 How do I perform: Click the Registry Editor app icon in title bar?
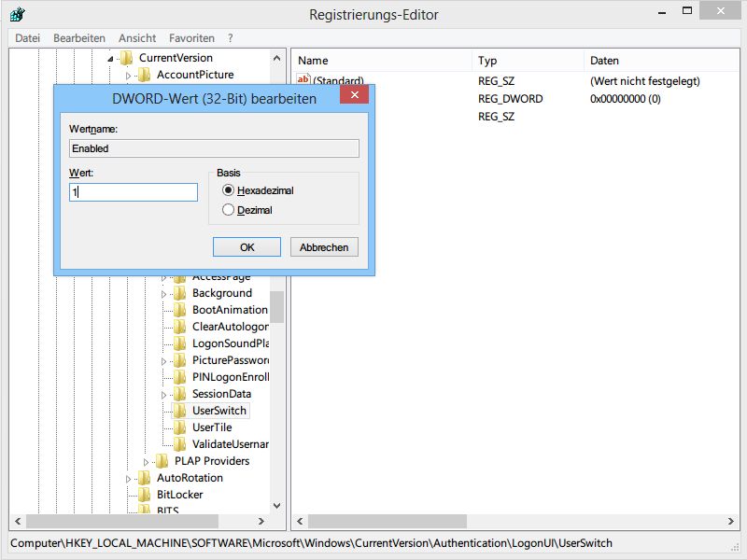coord(17,14)
